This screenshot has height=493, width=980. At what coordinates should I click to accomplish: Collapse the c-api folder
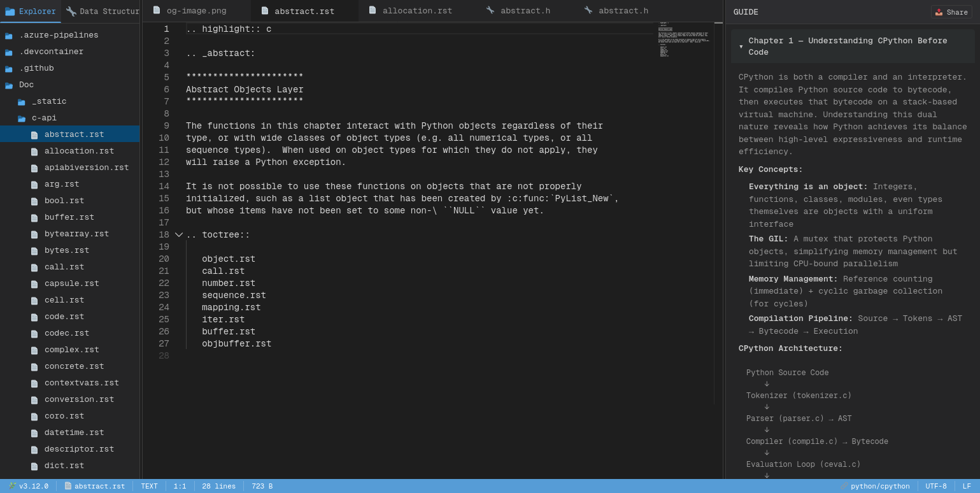point(22,118)
